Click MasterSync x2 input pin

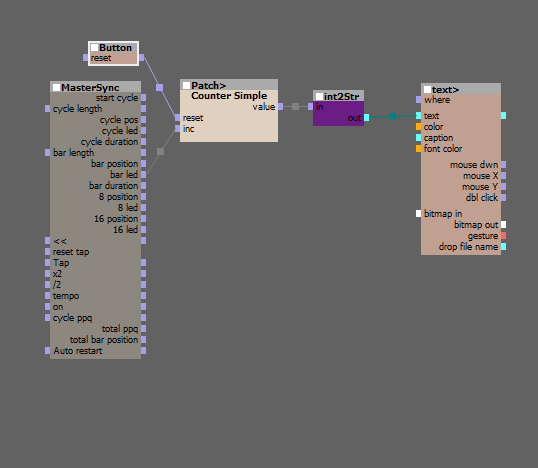click(47, 273)
